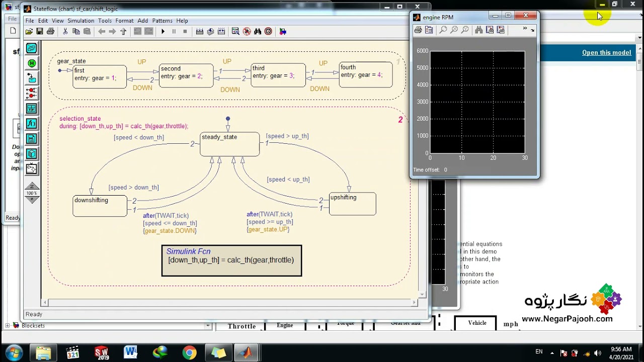Select the Graphical Function tool
This screenshot has width=644, height=362.
tap(31, 124)
